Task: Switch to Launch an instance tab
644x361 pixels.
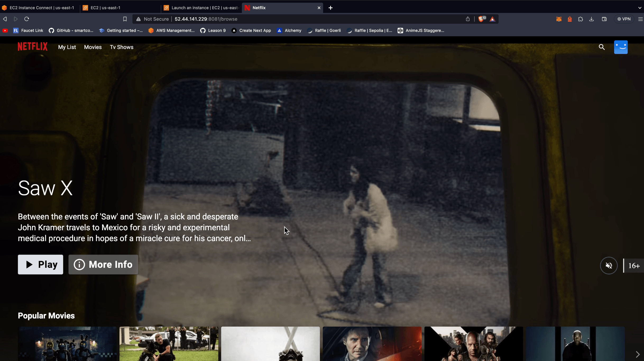Action: [x=202, y=8]
